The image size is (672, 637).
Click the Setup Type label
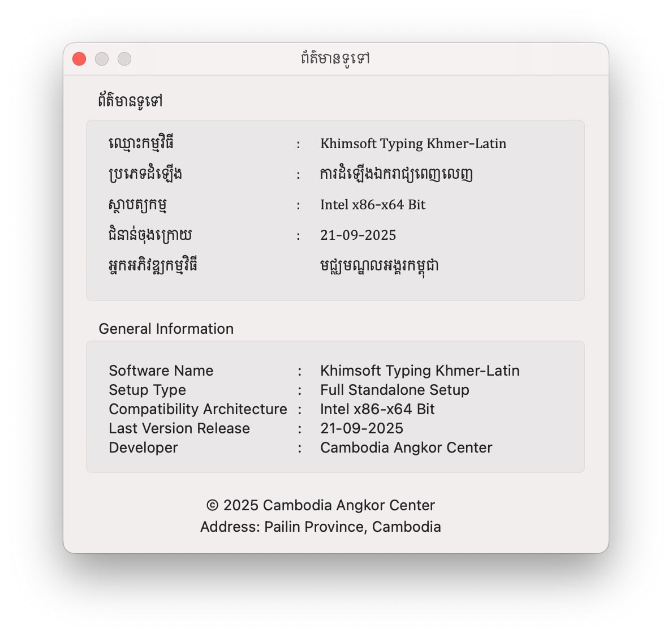(x=147, y=390)
